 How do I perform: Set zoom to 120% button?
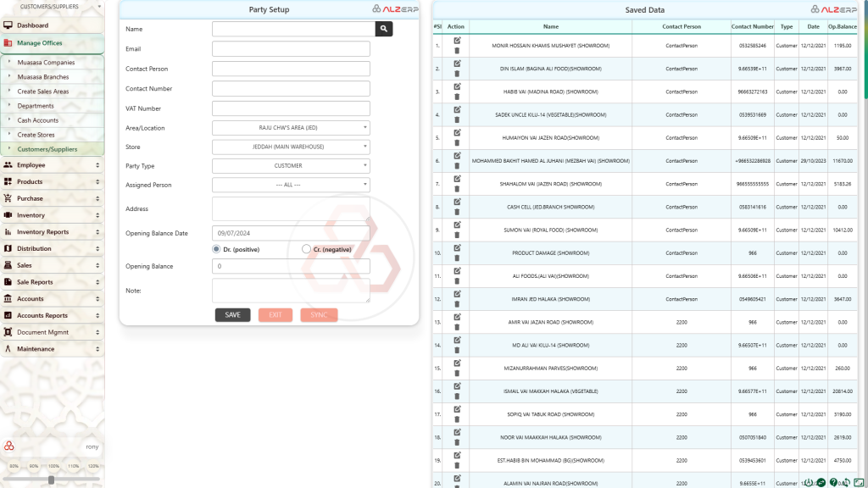[x=93, y=466]
